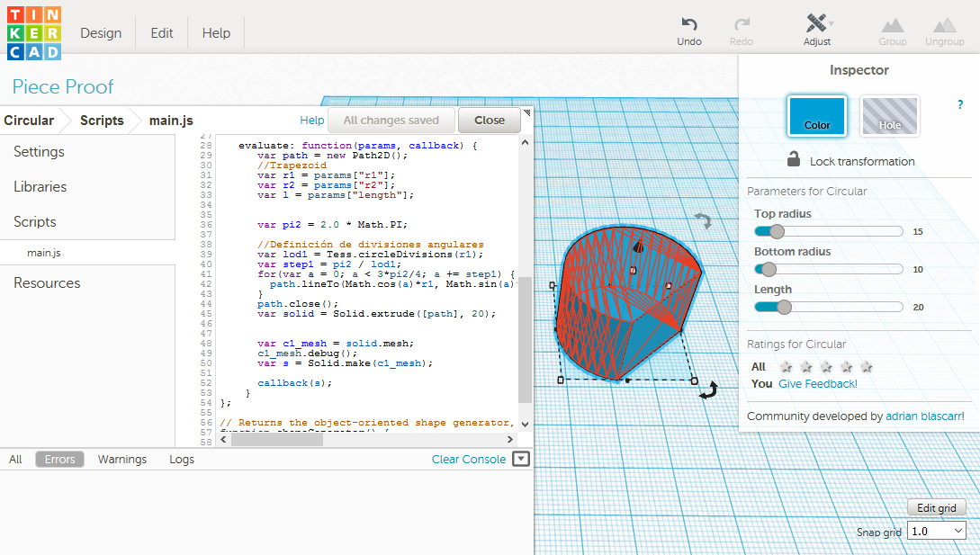
Task: Toggle the Lock transformation padlock
Action: tap(793, 159)
